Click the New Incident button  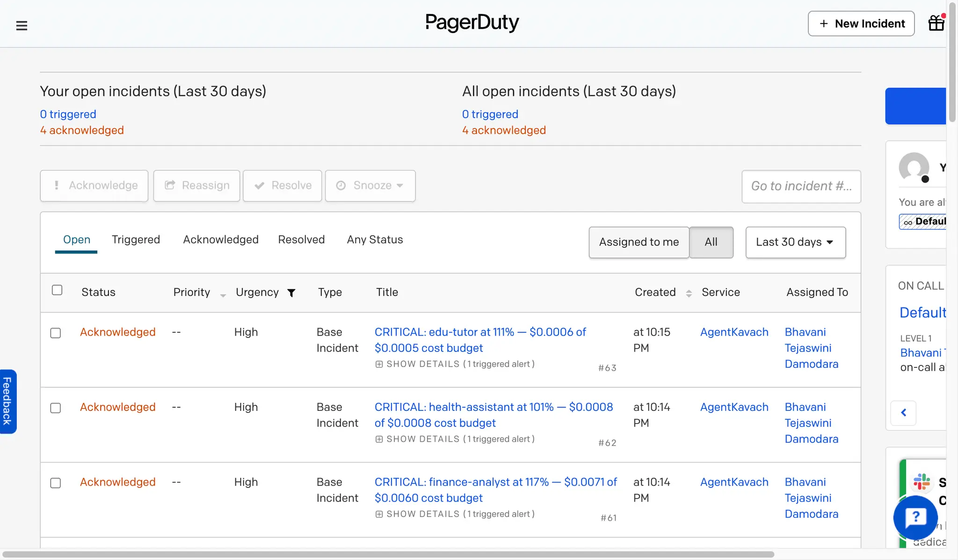pos(861,23)
